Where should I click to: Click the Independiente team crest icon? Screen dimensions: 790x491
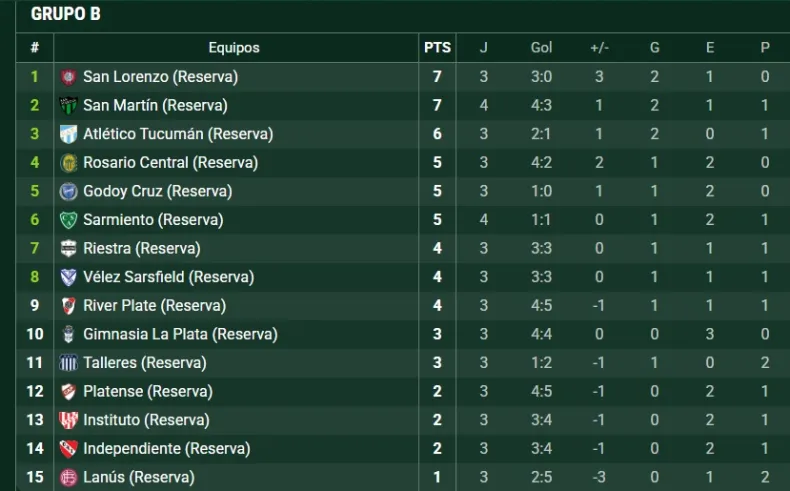tap(69, 449)
